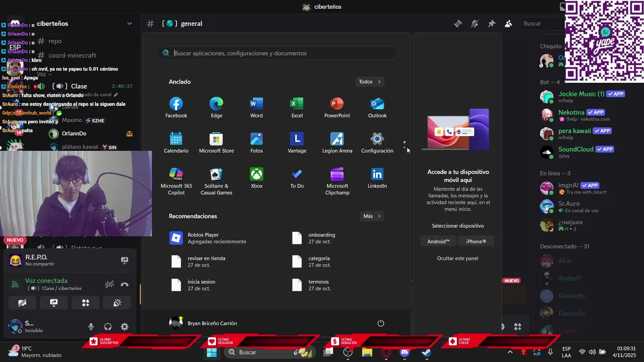Open Discord pinned messages
The width and height of the screenshot is (644, 362).
pyautogui.click(x=492, y=24)
